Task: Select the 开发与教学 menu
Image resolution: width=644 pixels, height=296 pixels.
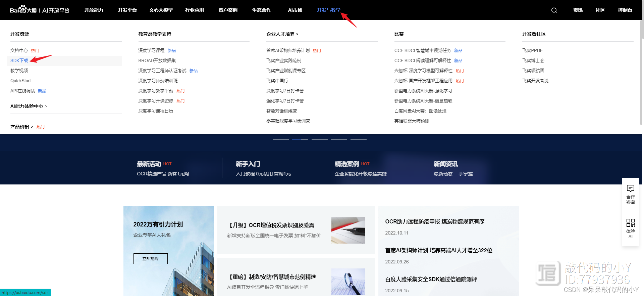Action: pyautogui.click(x=329, y=10)
